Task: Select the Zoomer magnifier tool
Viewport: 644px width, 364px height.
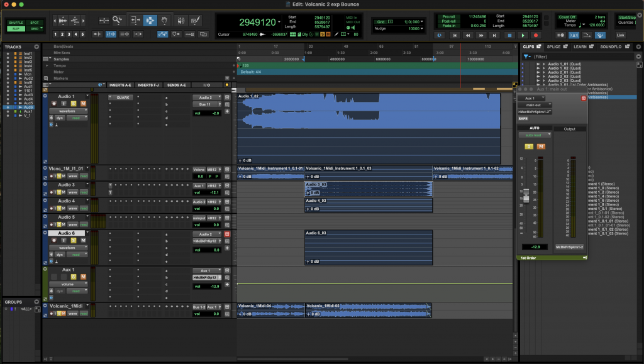Action: coord(116,21)
